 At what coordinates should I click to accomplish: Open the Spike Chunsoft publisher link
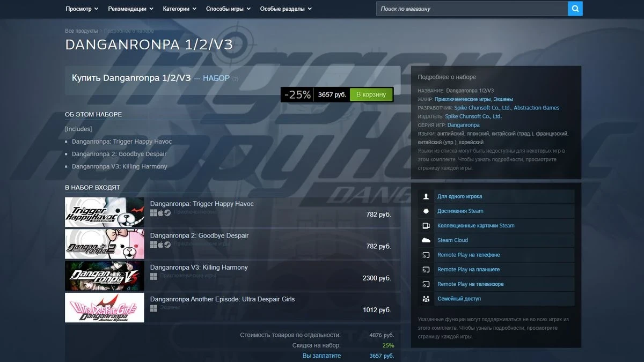coord(473,116)
